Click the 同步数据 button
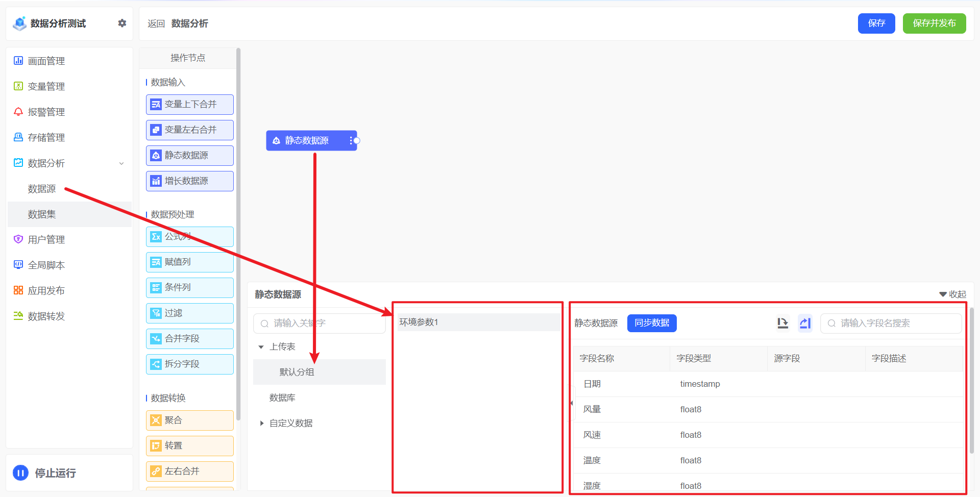Viewport: 980px width, 497px height. (x=652, y=323)
